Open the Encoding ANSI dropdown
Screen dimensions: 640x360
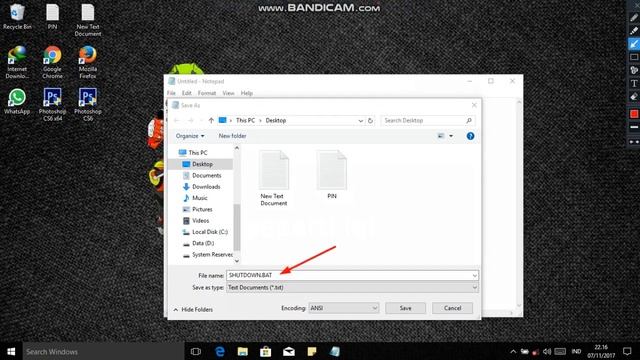coord(343,308)
